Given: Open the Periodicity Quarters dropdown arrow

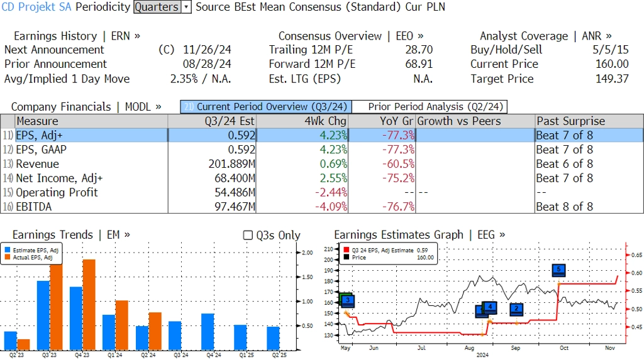Looking at the screenshot, I should [x=186, y=7].
